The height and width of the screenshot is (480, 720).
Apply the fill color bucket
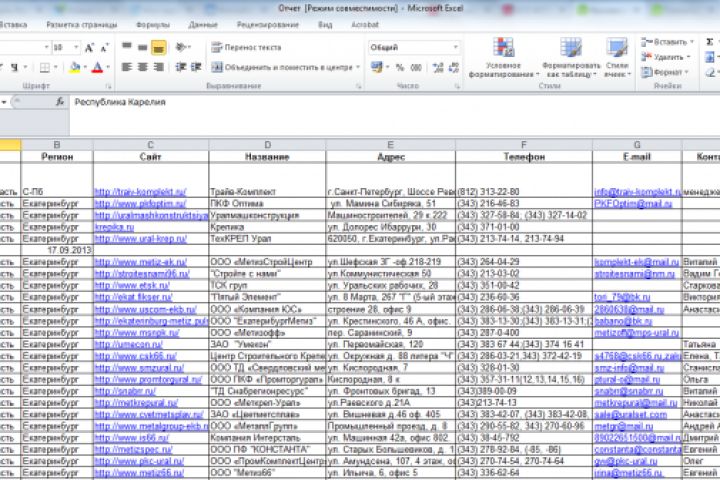click(74, 68)
